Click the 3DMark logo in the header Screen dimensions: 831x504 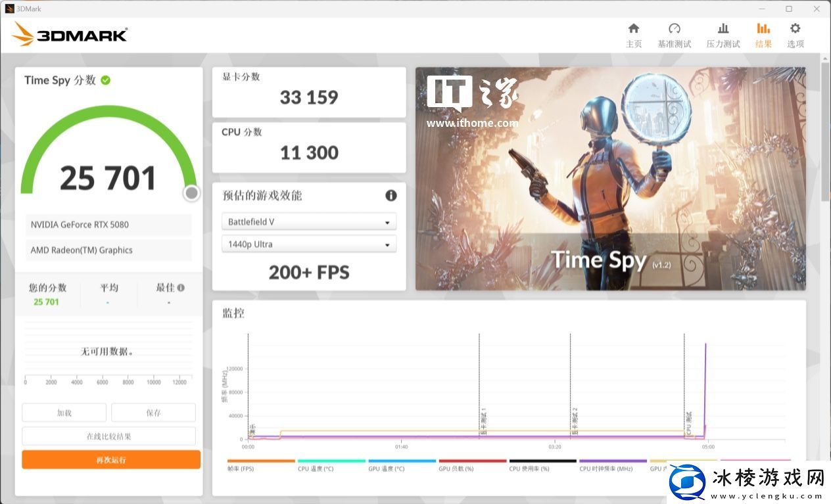70,34
